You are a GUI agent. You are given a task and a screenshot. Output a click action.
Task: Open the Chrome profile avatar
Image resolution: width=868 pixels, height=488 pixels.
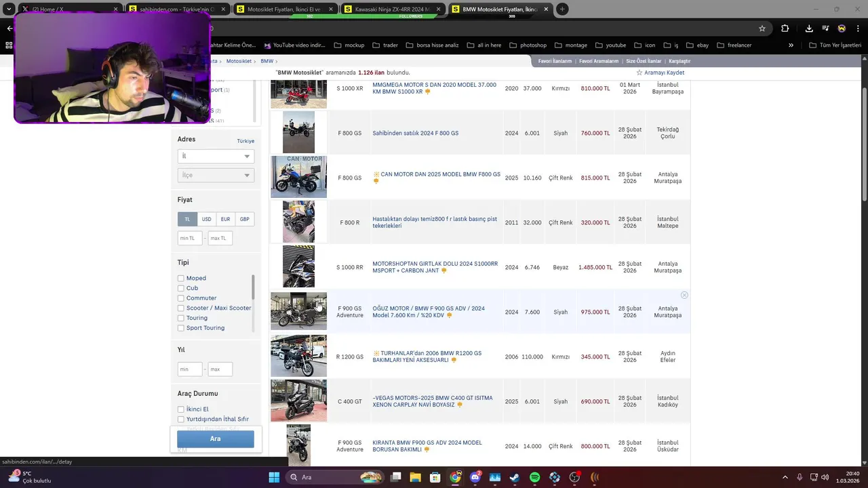pos(842,28)
